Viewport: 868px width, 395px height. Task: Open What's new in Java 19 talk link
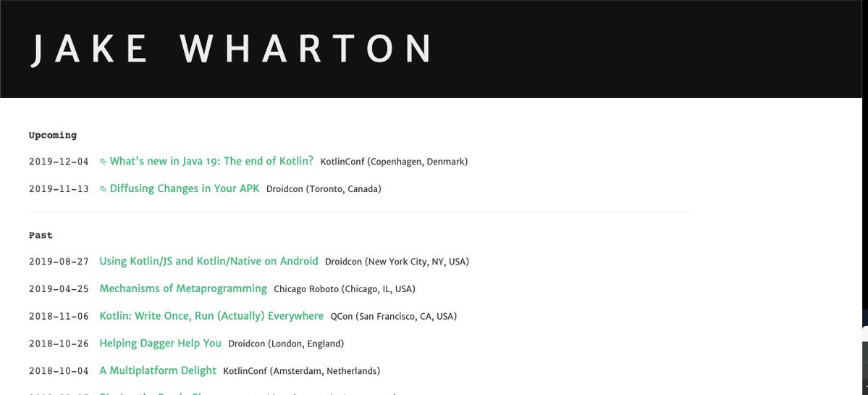pyautogui.click(x=211, y=161)
